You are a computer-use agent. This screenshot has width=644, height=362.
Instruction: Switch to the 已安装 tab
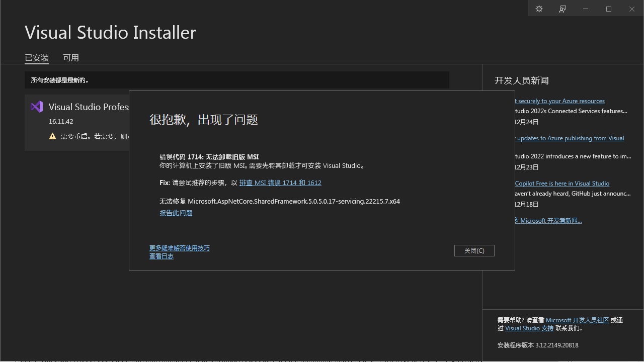coord(36,57)
